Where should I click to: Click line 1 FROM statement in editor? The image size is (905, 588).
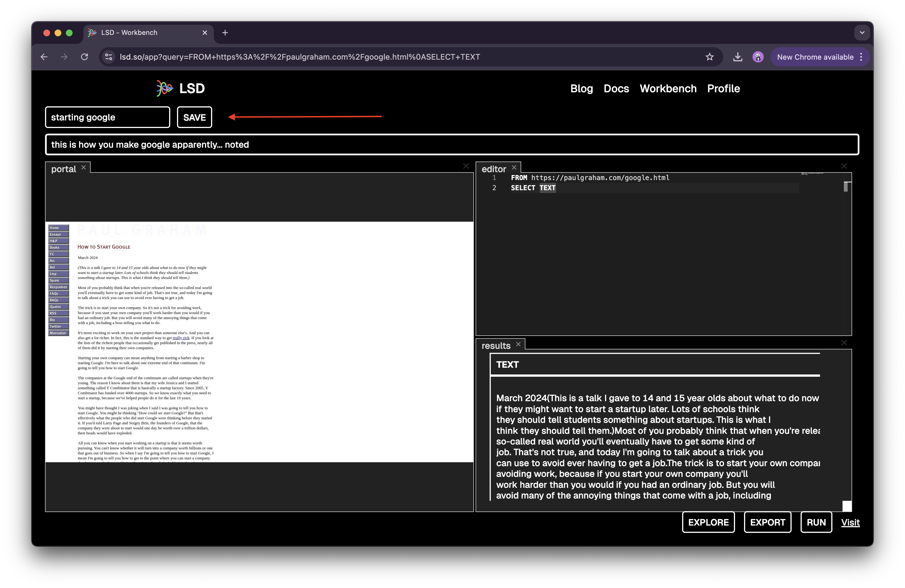[590, 178]
